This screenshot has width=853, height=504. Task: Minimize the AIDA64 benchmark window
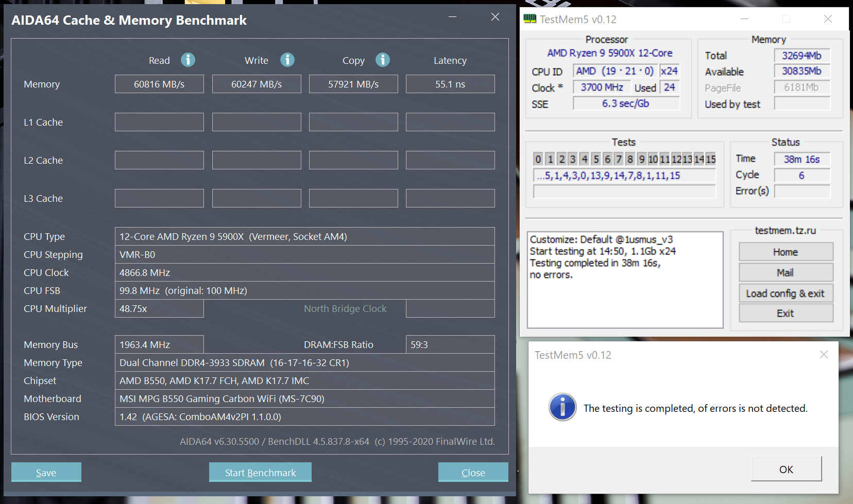tap(452, 17)
